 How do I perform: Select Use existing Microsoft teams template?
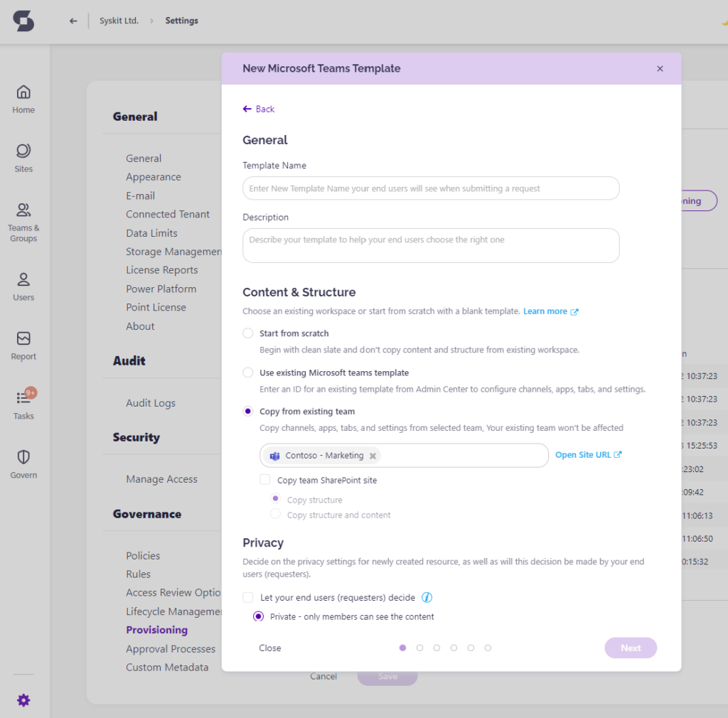248,373
